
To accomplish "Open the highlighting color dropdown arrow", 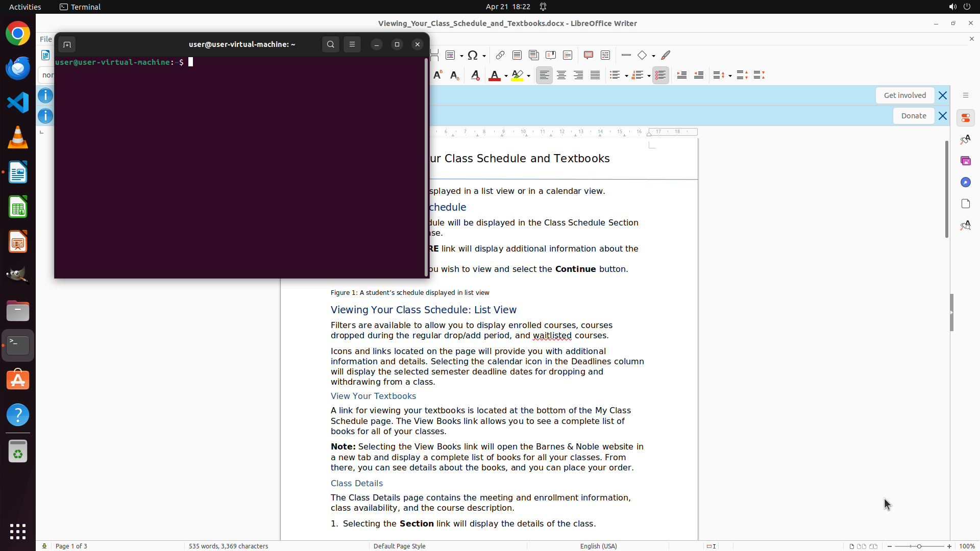I will click(529, 76).
